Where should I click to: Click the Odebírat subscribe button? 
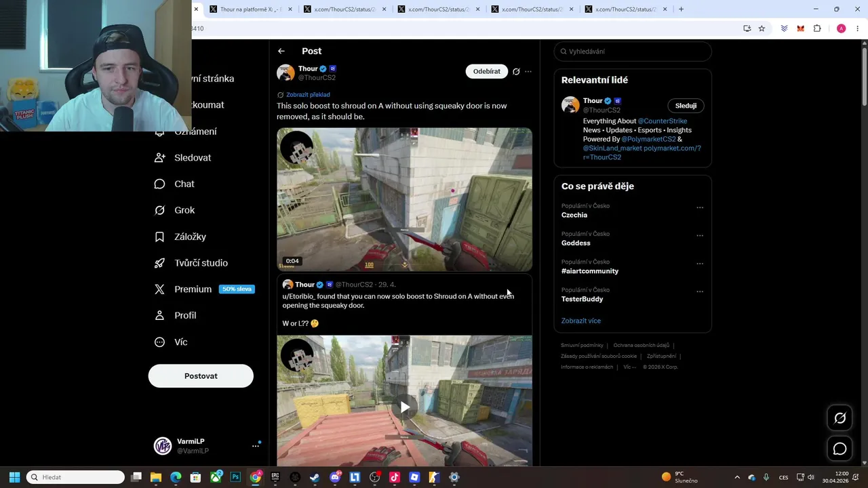coord(486,71)
